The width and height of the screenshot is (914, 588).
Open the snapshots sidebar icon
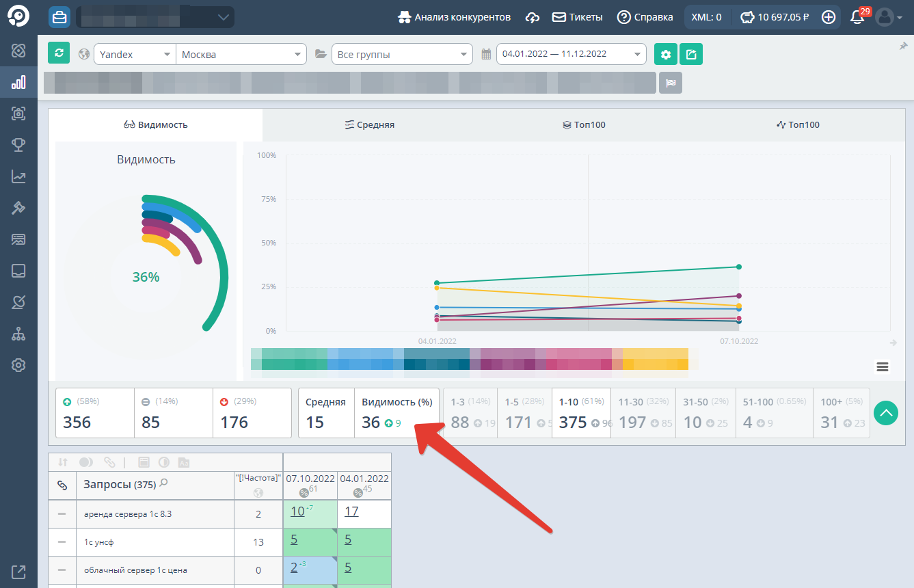[x=18, y=114]
